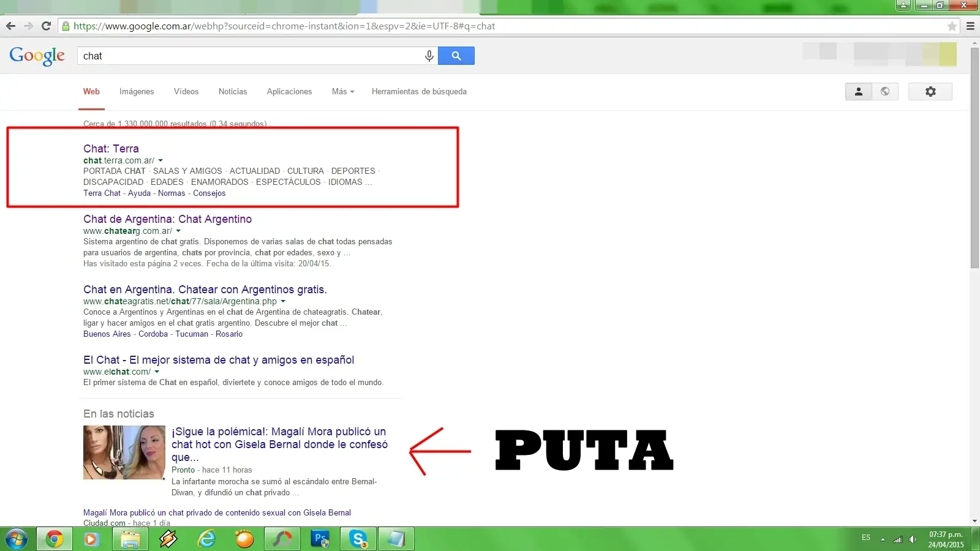Viewport: 980px width, 551px height.
Task: Open Photoshop from the taskbar
Action: click(320, 539)
